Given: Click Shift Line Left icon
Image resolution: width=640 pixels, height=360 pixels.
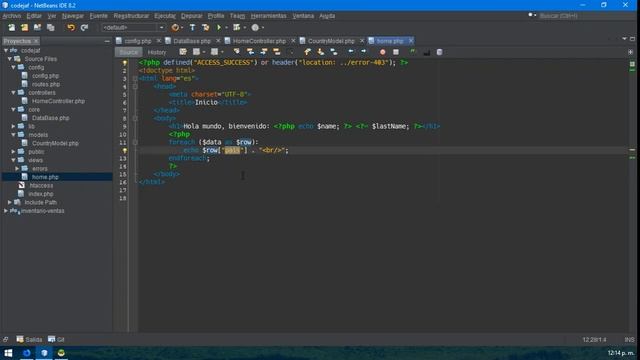Looking at the screenshot, I should click(x=351, y=52).
